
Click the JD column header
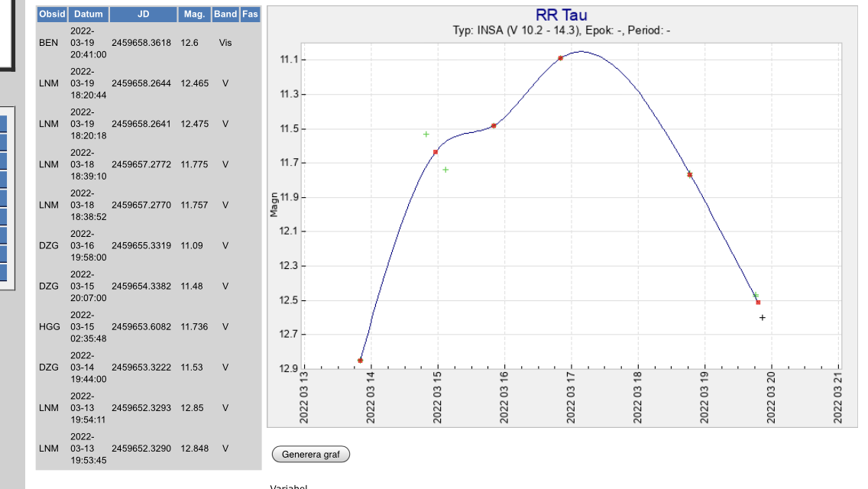click(x=143, y=15)
